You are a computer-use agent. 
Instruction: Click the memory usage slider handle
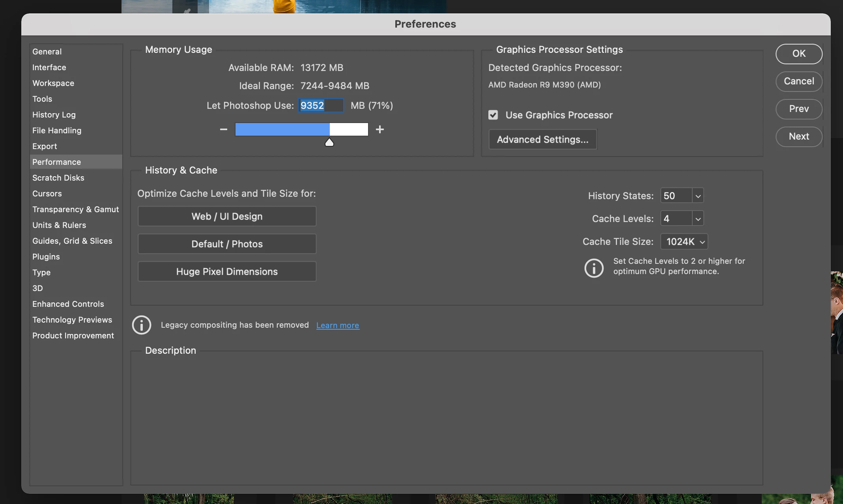tap(329, 142)
